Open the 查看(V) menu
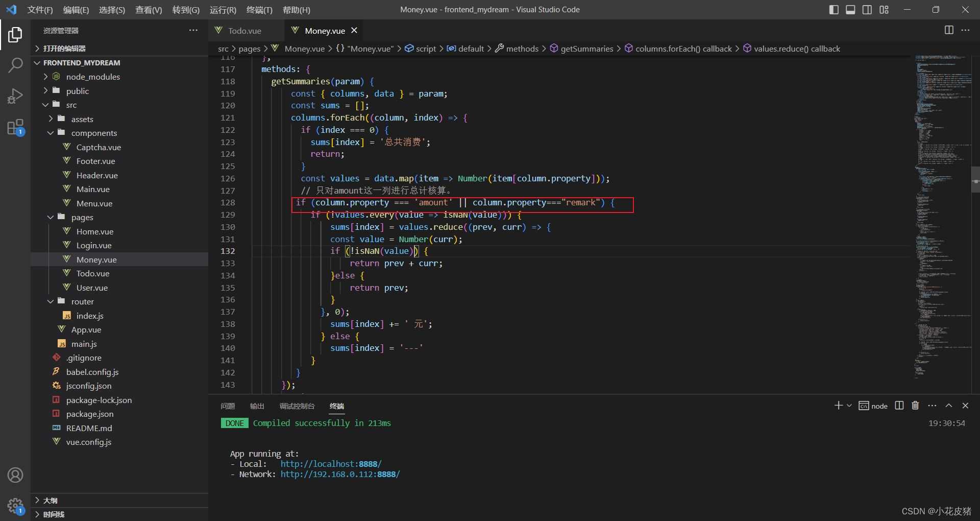This screenshot has height=521, width=980. pyautogui.click(x=149, y=10)
